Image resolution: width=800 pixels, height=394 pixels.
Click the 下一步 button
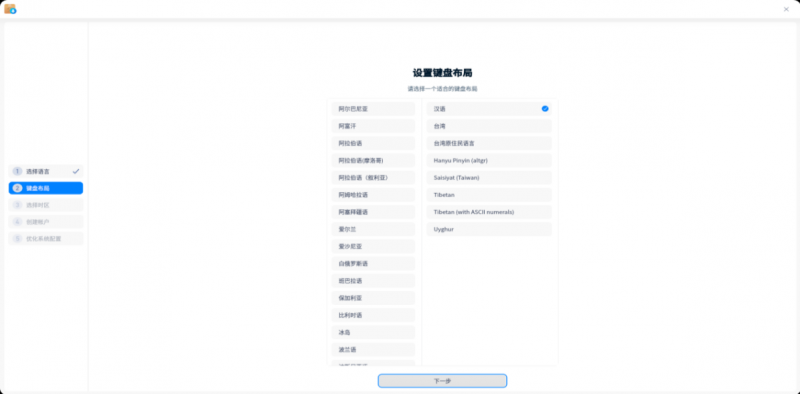(442, 381)
